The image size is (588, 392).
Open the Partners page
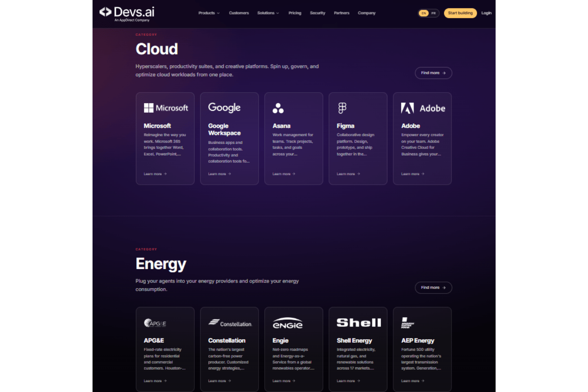342,13
